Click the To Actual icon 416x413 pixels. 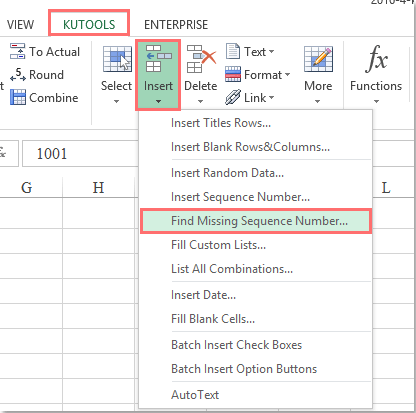(x=17, y=51)
